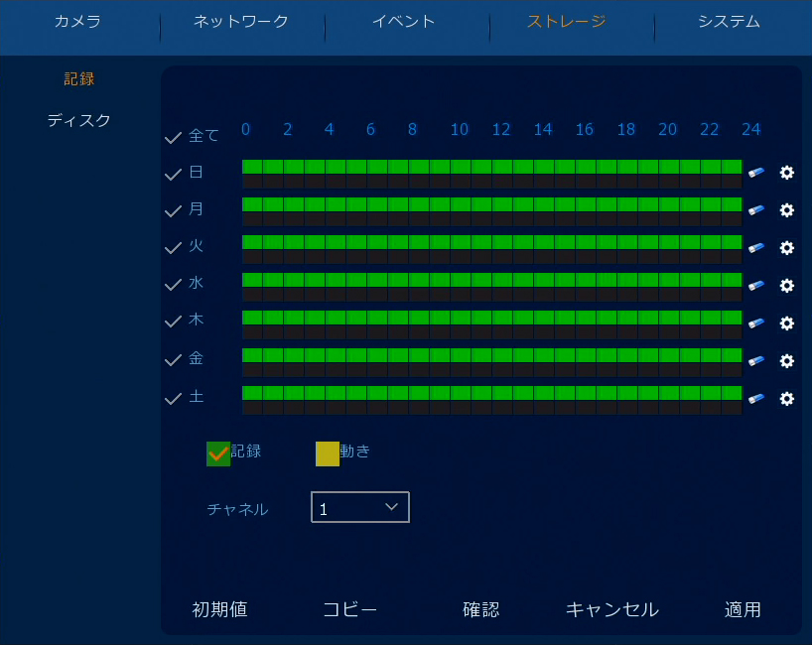Toggle the 水 day checkmark
The width and height of the screenshot is (812, 645).
(x=173, y=285)
